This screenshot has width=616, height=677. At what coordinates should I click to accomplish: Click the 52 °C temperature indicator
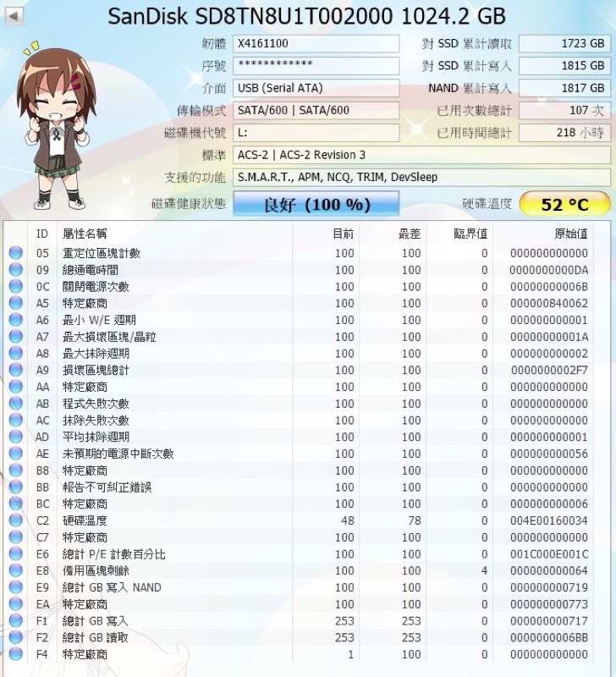[564, 204]
